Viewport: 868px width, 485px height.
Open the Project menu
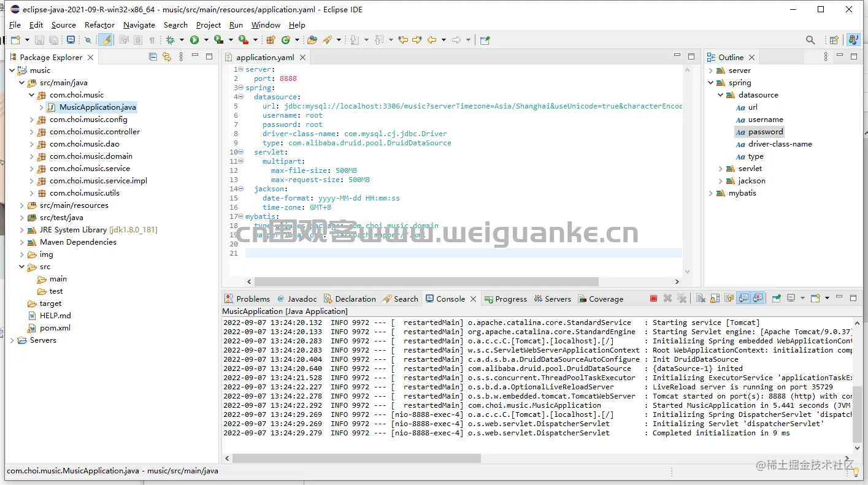(x=209, y=25)
